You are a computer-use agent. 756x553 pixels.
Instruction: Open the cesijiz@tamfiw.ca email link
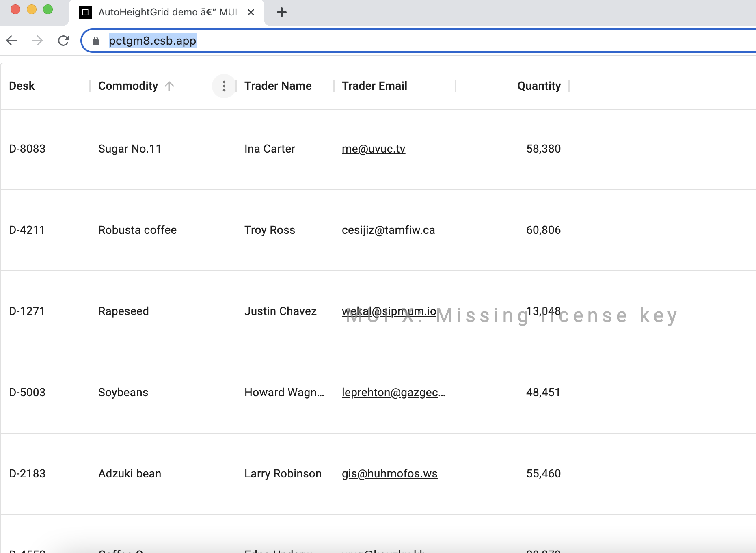[388, 230]
